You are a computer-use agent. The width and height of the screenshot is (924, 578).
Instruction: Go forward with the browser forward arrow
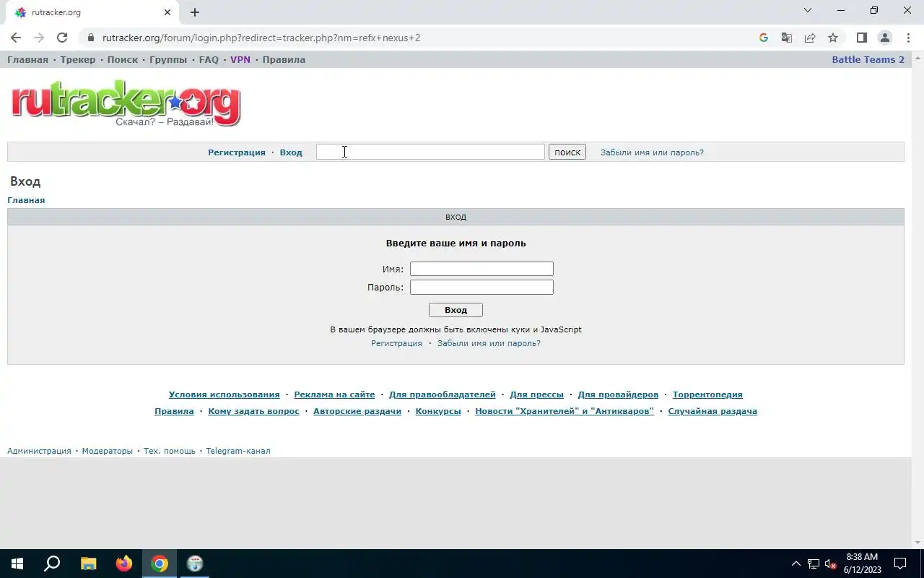tap(39, 38)
